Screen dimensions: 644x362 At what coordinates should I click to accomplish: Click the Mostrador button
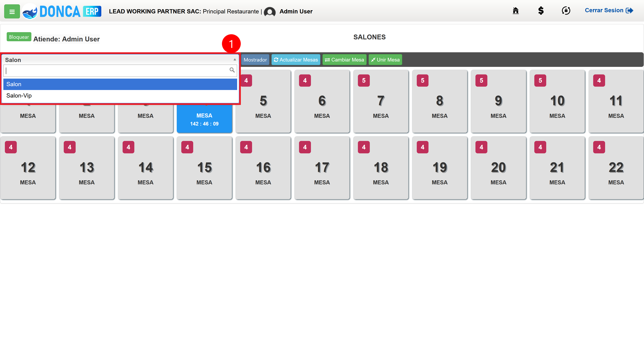255,60
